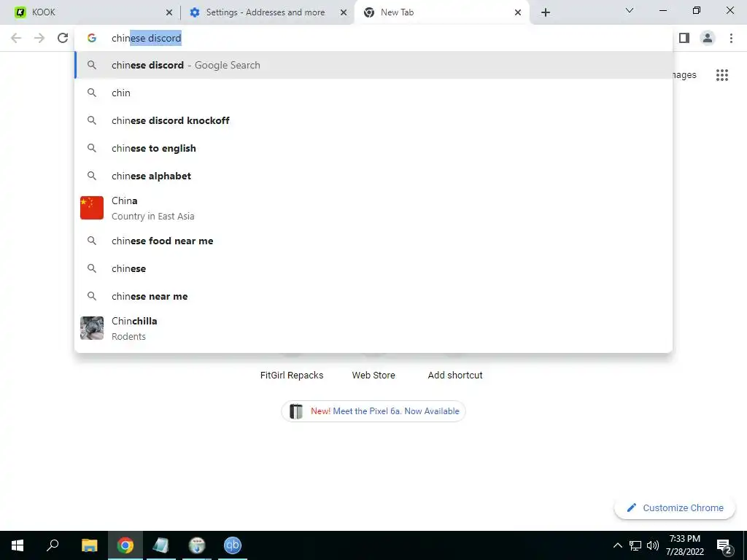Viewport: 747px width, 560px height.
Task: Open File Explorer from the taskbar
Action: pos(90,545)
